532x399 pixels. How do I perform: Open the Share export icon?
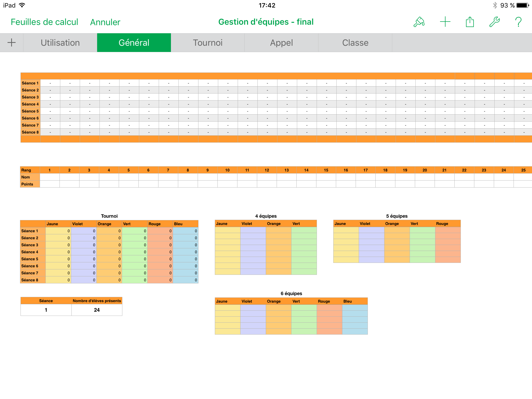click(x=470, y=22)
